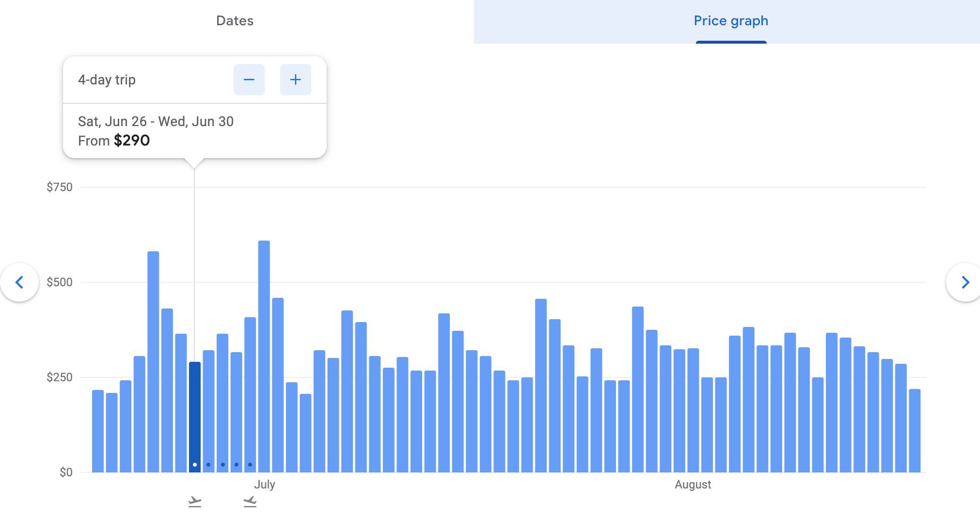Decrease trip length with the minus button
Image resolution: width=980 pixels, height=519 pixels.
coord(249,80)
